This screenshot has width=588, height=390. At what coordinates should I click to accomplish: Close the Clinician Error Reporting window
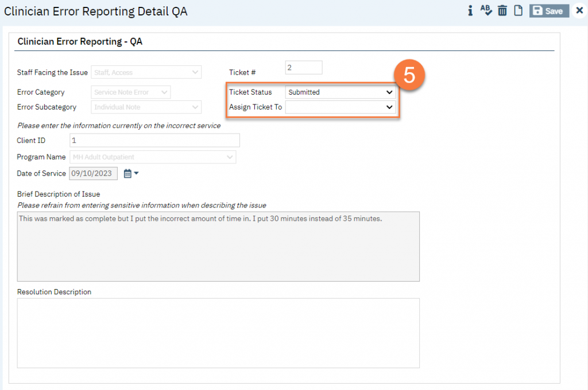pyautogui.click(x=579, y=11)
